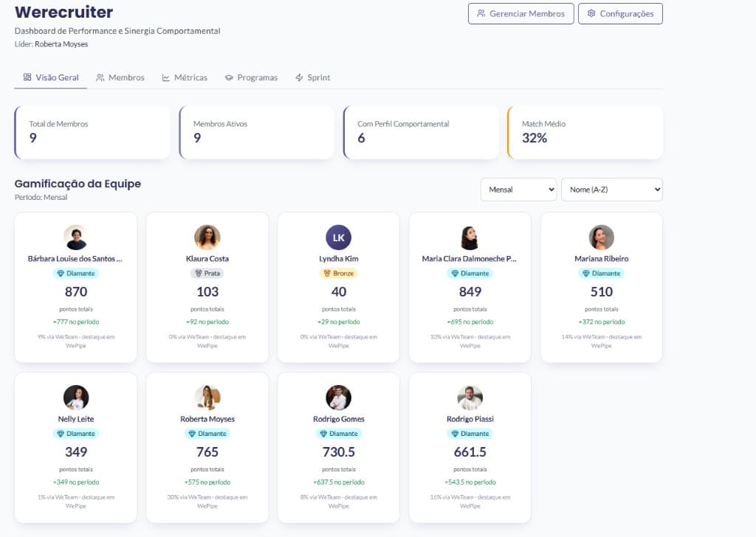
Task: Open Gerenciar Membros button
Action: (x=520, y=13)
